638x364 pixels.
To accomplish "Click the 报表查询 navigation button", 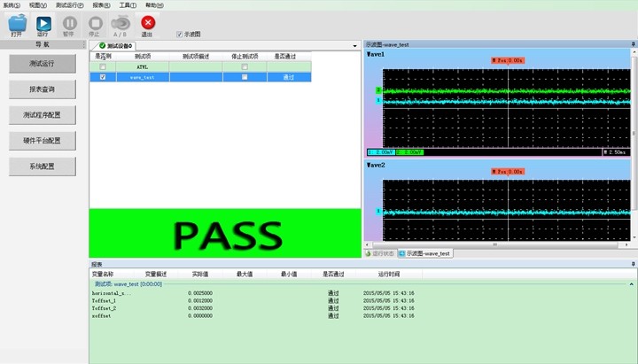I will point(42,89).
